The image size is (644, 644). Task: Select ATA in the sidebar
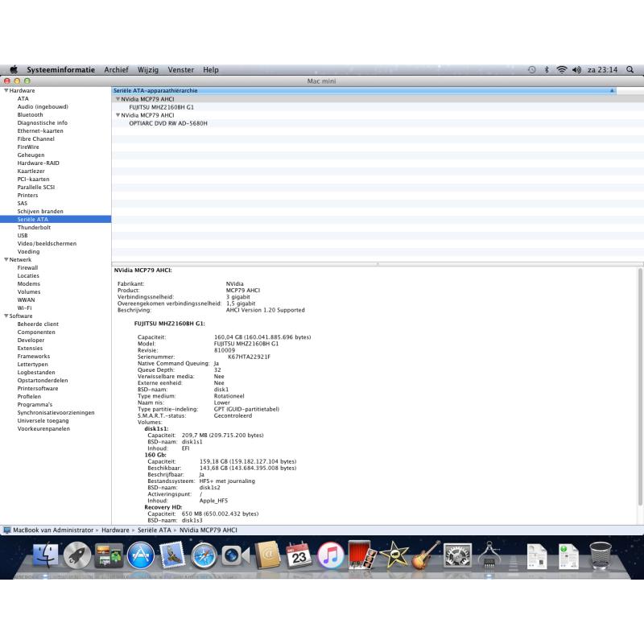click(x=23, y=98)
